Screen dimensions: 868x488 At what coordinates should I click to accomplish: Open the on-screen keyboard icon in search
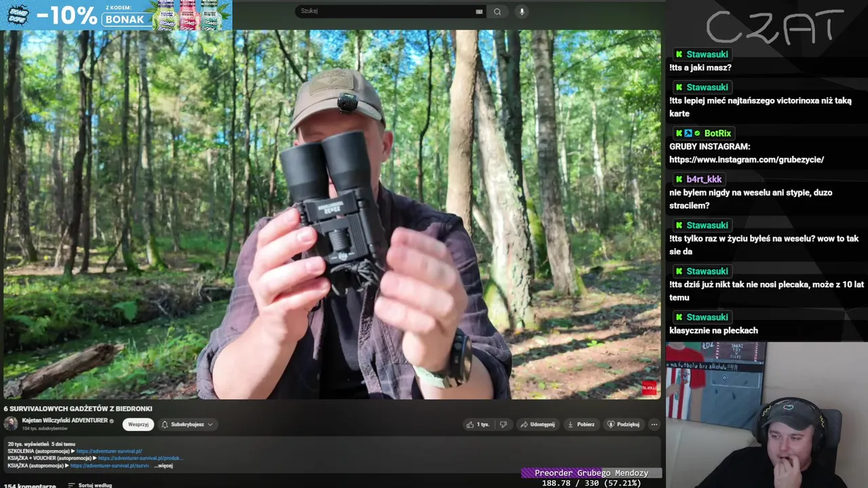point(479,12)
